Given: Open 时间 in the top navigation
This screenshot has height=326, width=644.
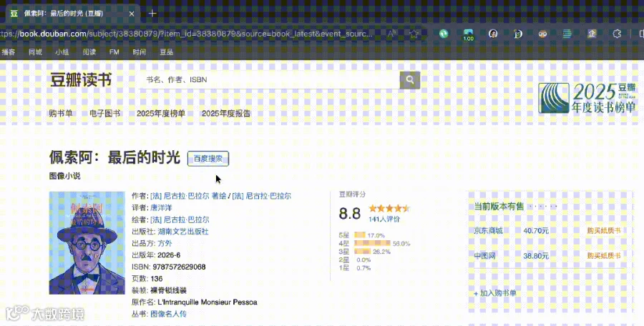Looking at the screenshot, I should (140, 51).
